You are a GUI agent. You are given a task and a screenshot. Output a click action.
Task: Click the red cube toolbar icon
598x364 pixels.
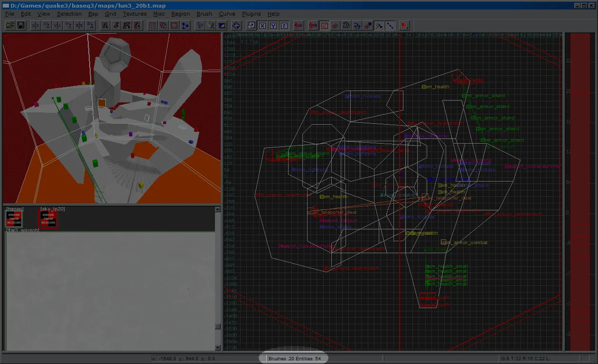[404, 25]
